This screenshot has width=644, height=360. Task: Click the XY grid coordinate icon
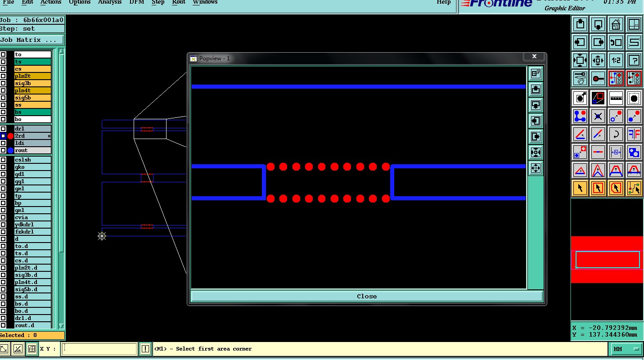pyautogui.click(x=634, y=24)
